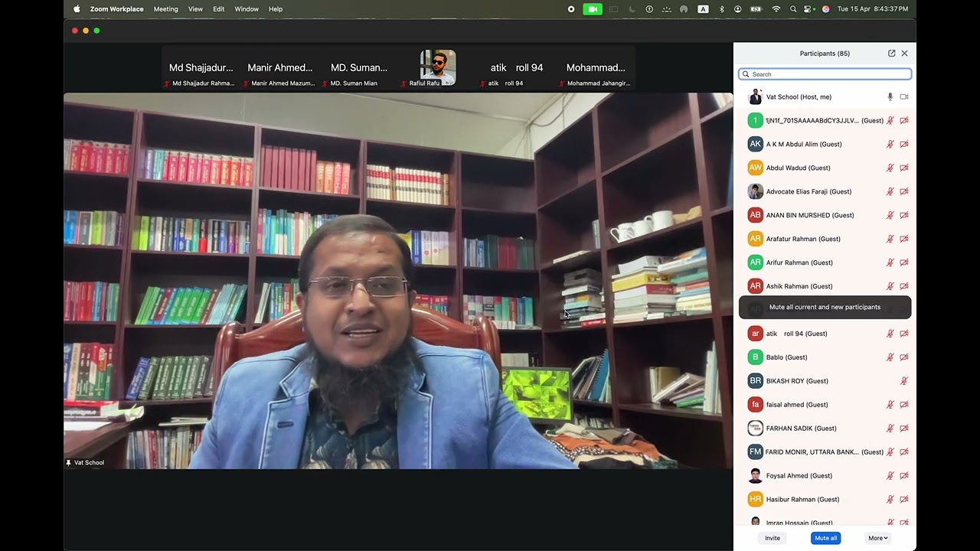Click mic icon for ANAN BIN MURSHED

[x=890, y=216]
